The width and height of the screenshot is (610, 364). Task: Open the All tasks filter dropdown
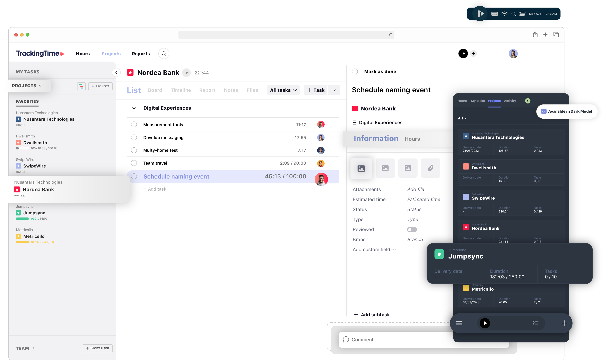[x=282, y=90]
